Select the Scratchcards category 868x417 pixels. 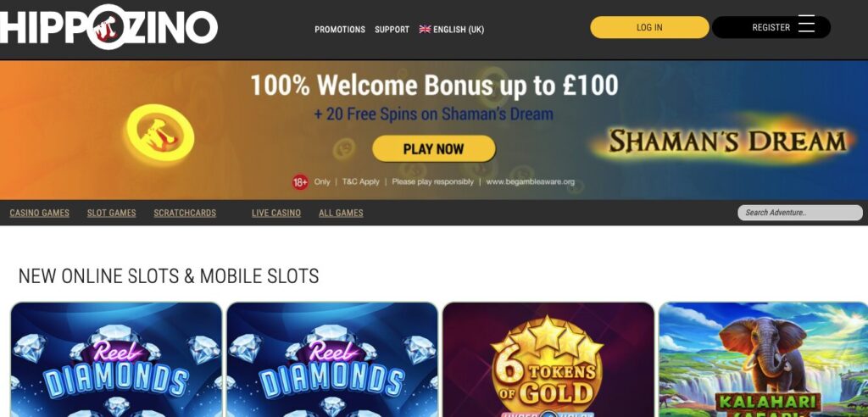(x=185, y=213)
